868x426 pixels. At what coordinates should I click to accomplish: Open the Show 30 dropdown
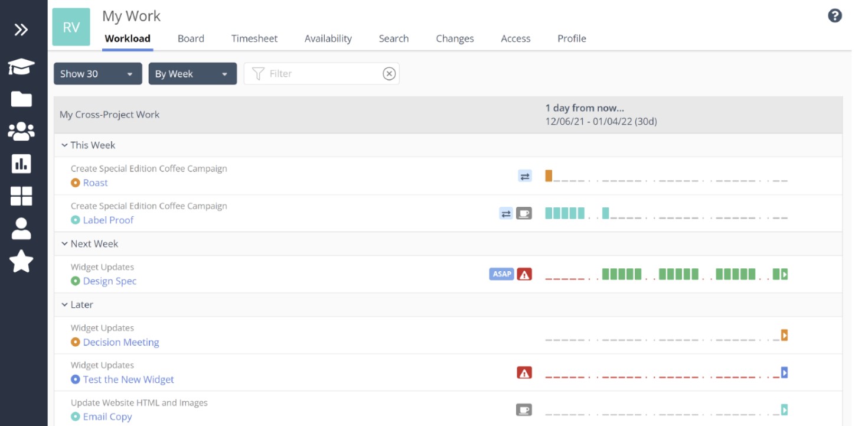97,74
